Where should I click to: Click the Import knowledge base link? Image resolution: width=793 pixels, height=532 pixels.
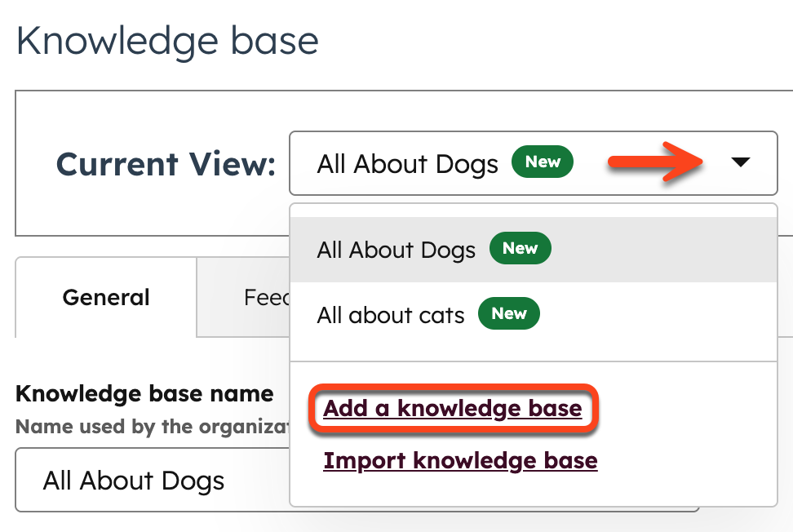tap(460, 460)
